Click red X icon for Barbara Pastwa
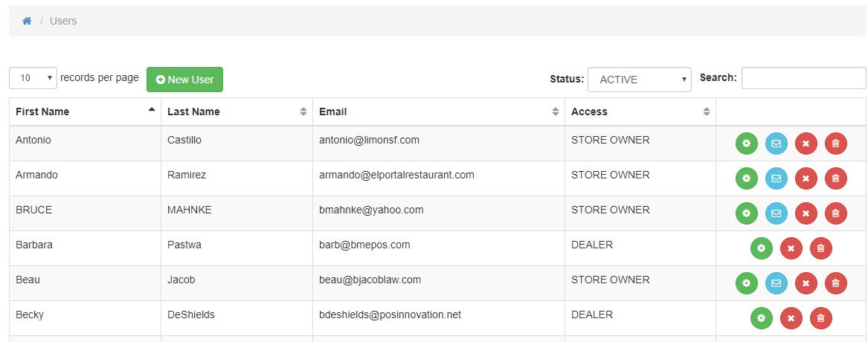This screenshot has height=342, width=868. click(791, 248)
